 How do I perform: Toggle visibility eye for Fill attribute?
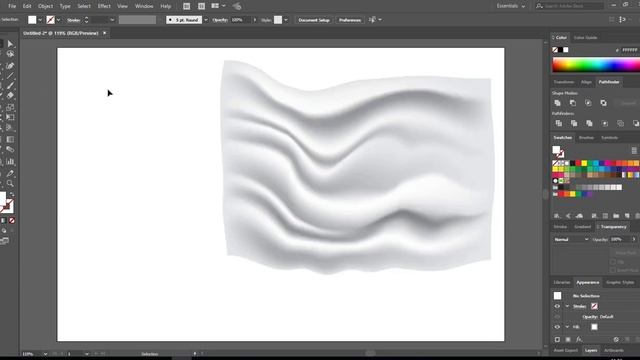(x=557, y=327)
